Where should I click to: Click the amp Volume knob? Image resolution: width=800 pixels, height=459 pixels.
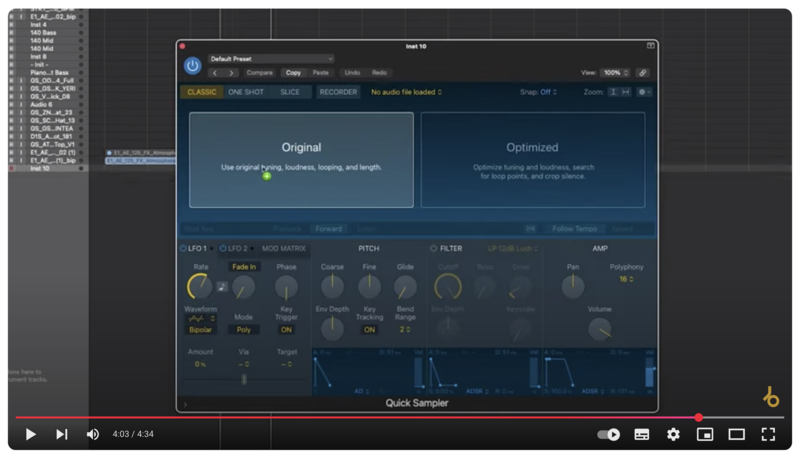(x=599, y=329)
